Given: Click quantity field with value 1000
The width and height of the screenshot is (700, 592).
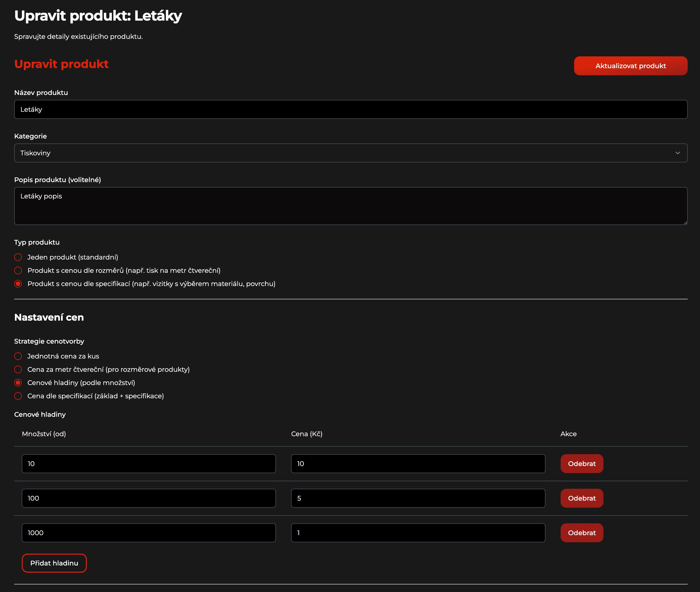Looking at the screenshot, I should point(149,533).
